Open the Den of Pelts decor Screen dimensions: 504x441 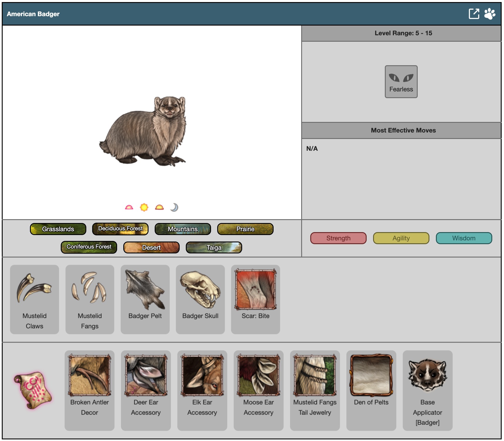(x=371, y=390)
